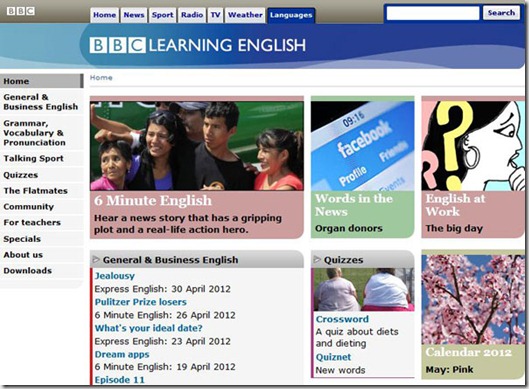Open the Sport tab
Image resolution: width=529 pixels, height=389 pixels.
point(162,15)
